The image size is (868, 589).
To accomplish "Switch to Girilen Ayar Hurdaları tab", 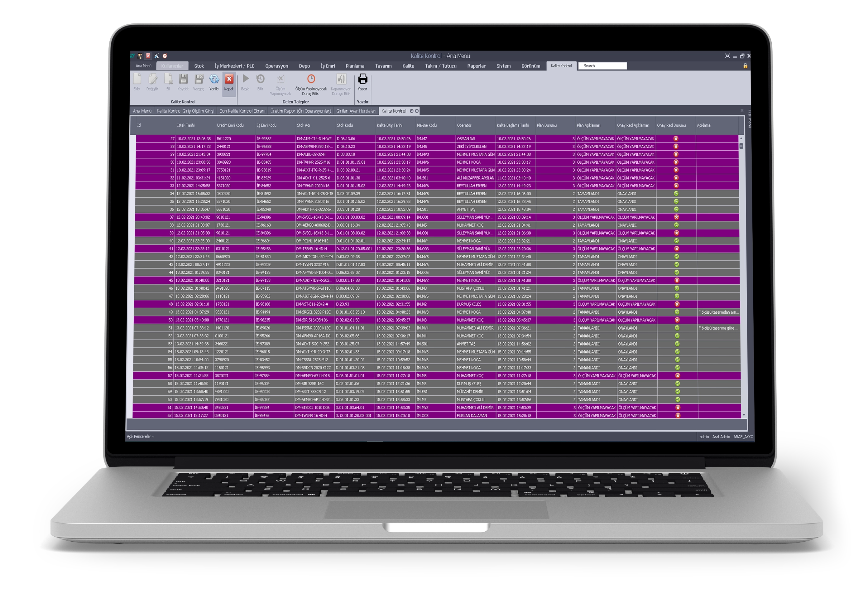I will (x=356, y=111).
